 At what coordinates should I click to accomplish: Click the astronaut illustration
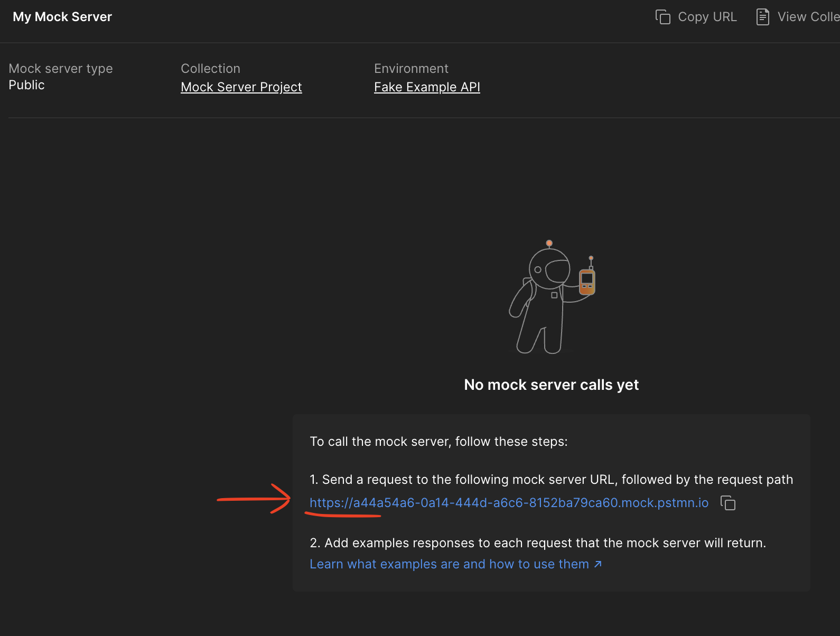click(552, 297)
